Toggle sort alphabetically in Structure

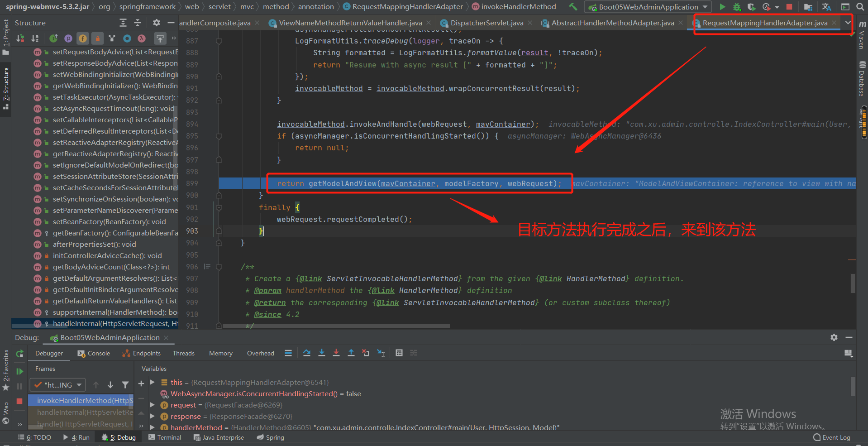pyautogui.click(x=35, y=38)
